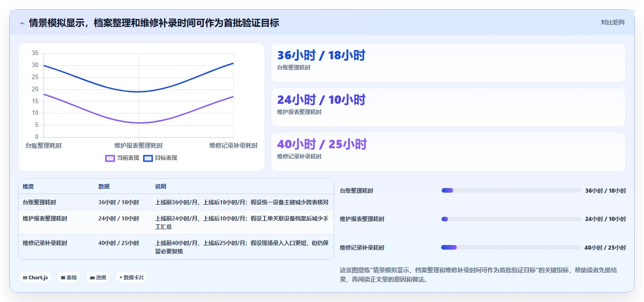
Task: Select table cell 台账整理耗时
Action: pyautogui.click(x=39, y=202)
